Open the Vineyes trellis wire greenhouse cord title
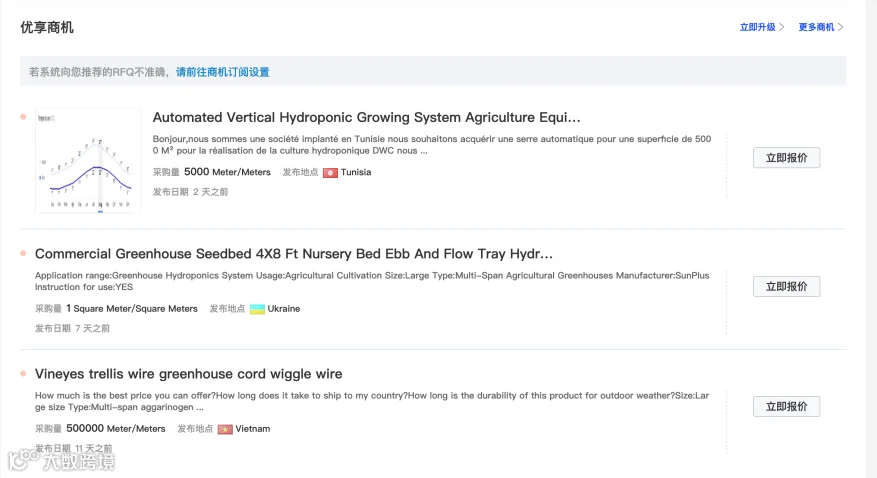 click(x=188, y=374)
